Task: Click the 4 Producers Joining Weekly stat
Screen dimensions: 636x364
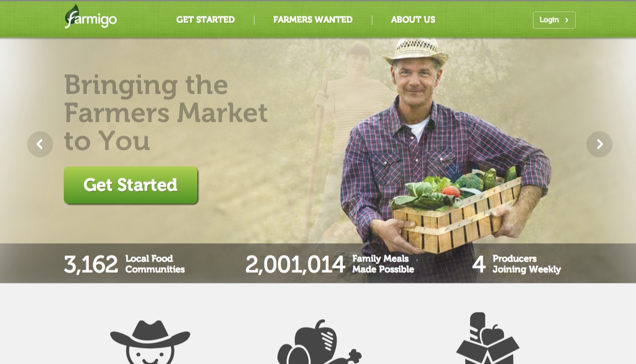Action: (x=516, y=264)
